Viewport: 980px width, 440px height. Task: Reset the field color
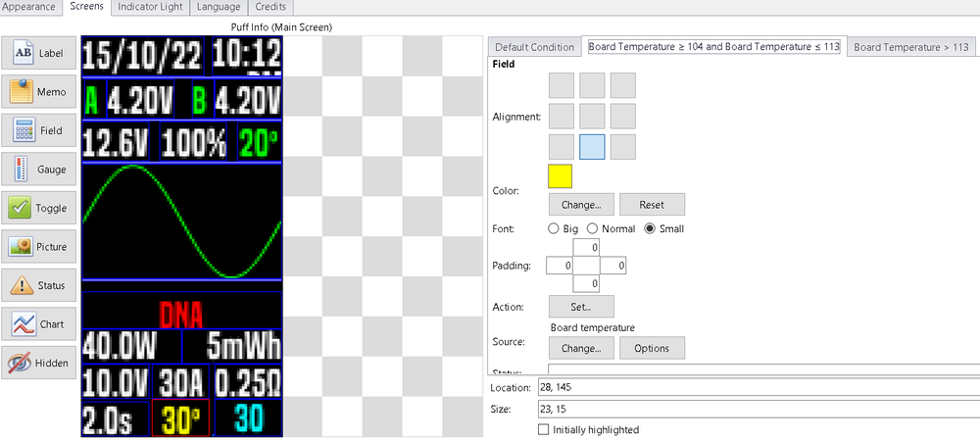click(652, 205)
